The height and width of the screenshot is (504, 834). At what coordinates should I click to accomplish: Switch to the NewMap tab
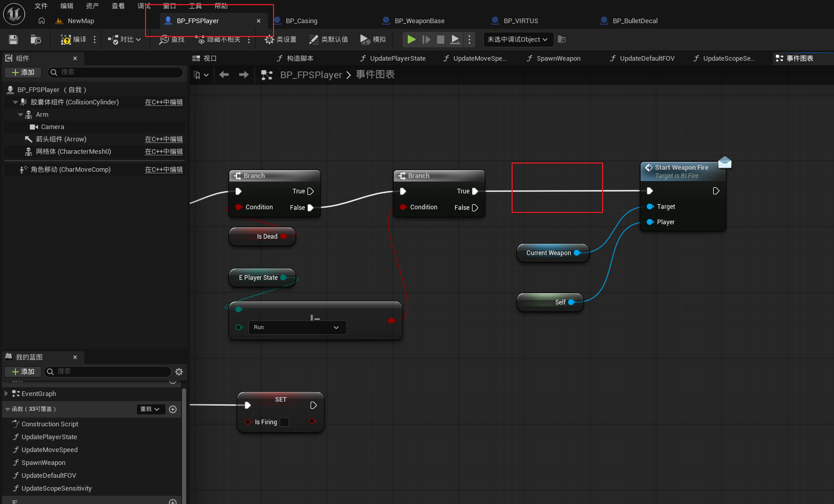pyautogui.click(x=75, y=21)
